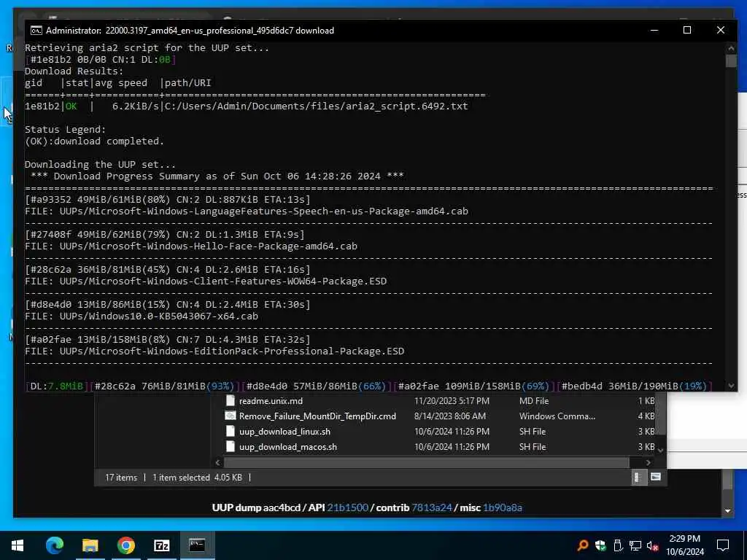Open the contrib 7813a24 link
This screenshot has height=560, width=747.
pyautogui.click(x=432, y=507)
